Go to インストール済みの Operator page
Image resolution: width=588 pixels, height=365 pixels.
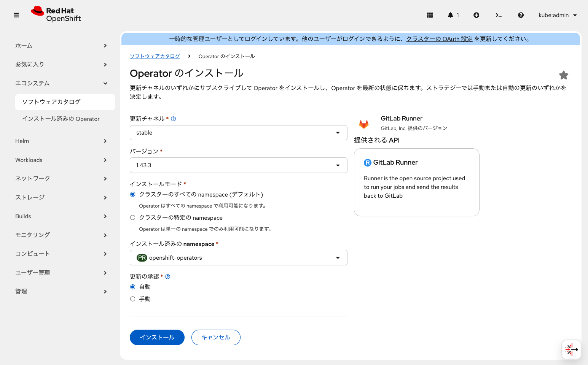pyautogui.click(x=61, y=119)
